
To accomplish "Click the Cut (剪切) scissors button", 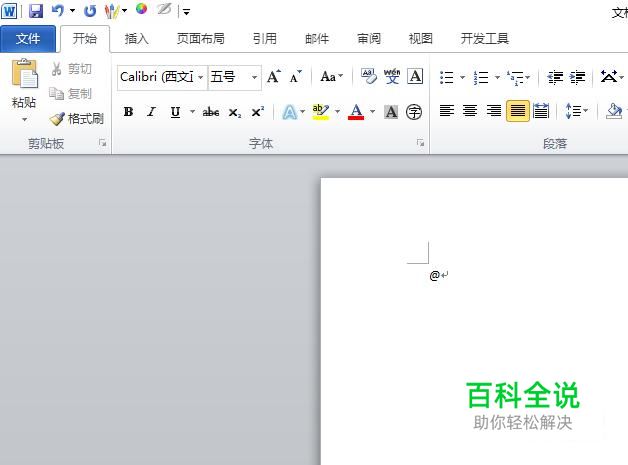I will [71, 69].
